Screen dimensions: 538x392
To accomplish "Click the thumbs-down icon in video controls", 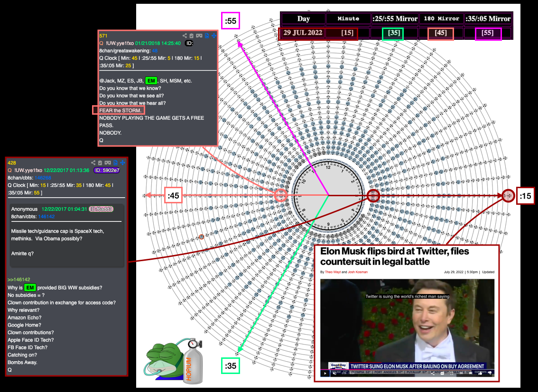I will 489,373.
